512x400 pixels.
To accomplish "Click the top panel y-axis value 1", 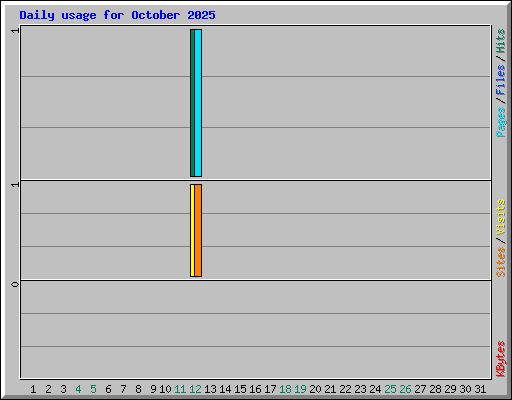I will (15, 31).
